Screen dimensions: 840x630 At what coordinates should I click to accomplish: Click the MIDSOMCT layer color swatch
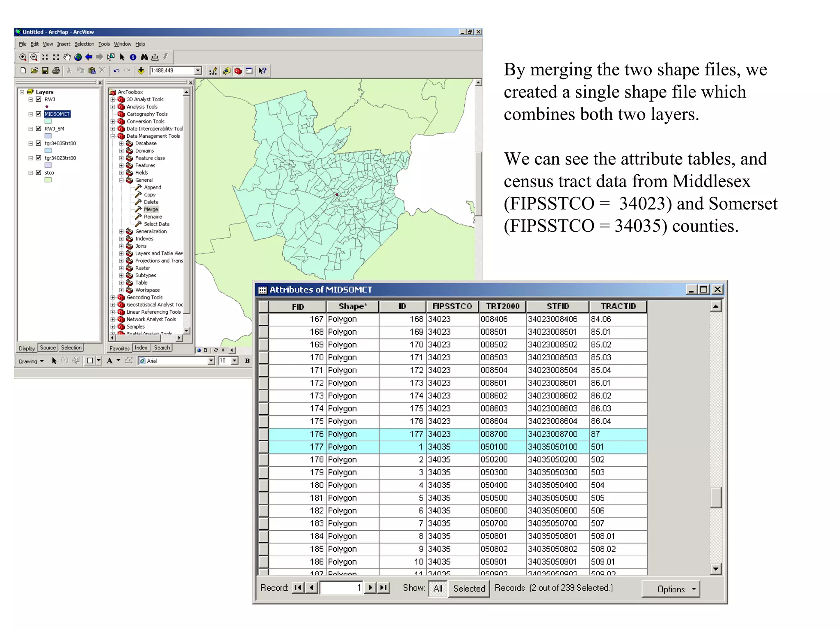[x=48, y=121]
